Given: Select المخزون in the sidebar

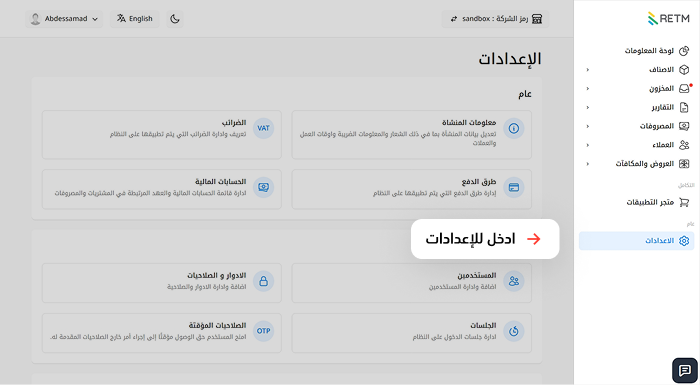Looking at the screenshot, I should point(637,88).
